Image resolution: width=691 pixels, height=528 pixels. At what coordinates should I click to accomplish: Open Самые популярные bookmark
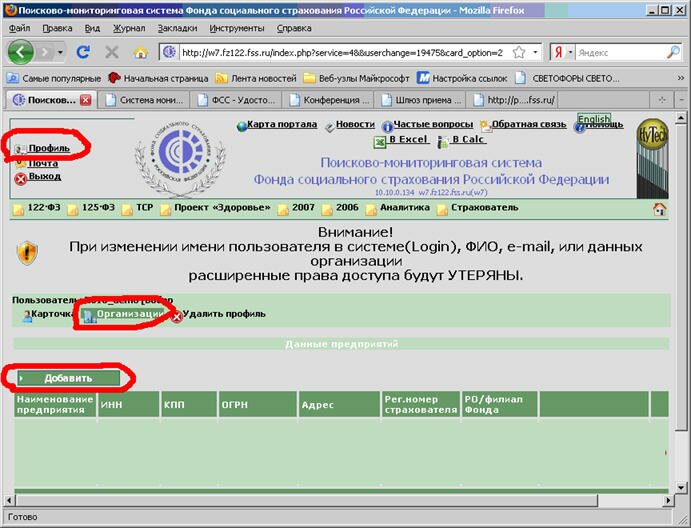click(x=55, y=78)
